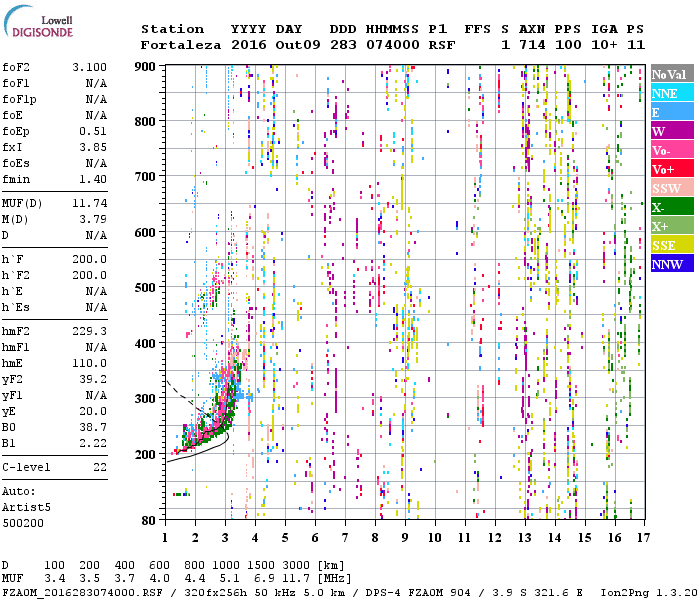Click the MUF 11.7 value in bottom table
The height and width of the screenshot is (600, 700).
click(296, 579)
